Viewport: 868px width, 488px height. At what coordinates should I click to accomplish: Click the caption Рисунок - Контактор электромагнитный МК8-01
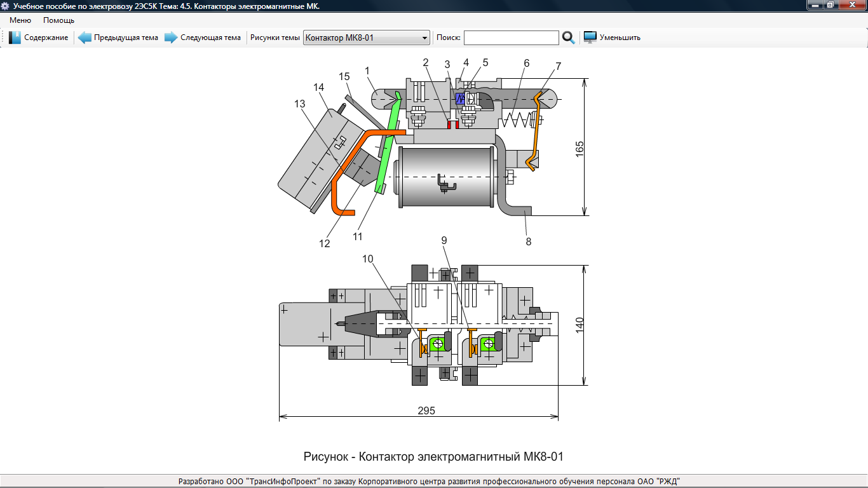(433, 456)
